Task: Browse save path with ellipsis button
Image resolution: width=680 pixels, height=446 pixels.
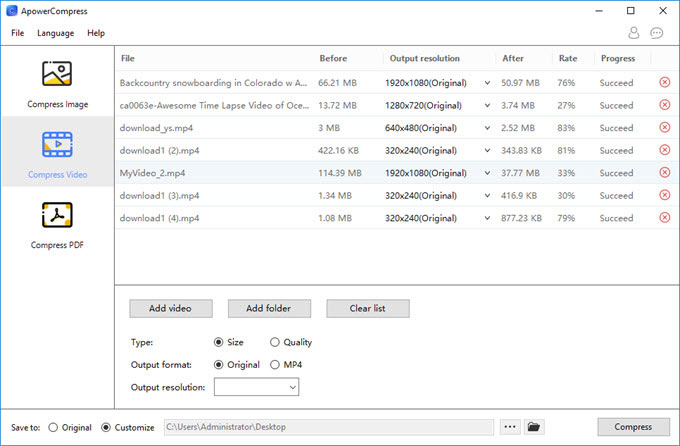Action: pyautogui.click(x=510, y=427)
